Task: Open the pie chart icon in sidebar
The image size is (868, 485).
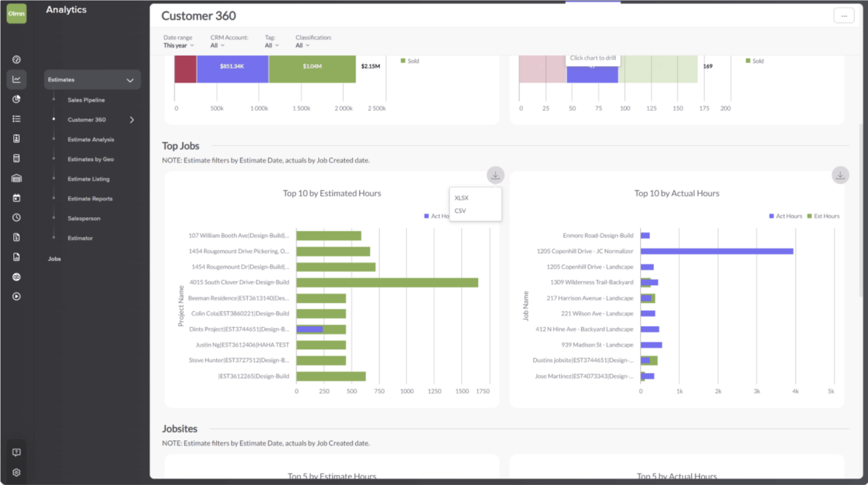Action: point(17,99)
